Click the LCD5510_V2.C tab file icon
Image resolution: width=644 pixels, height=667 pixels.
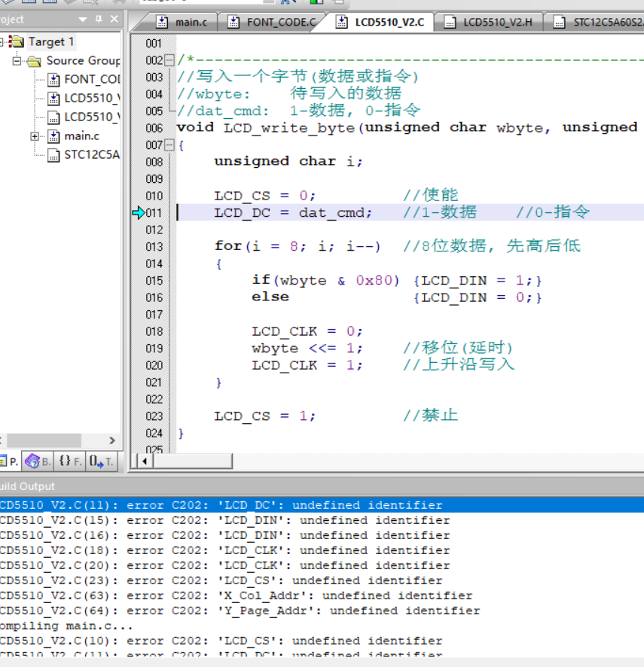tap(341, 22)
